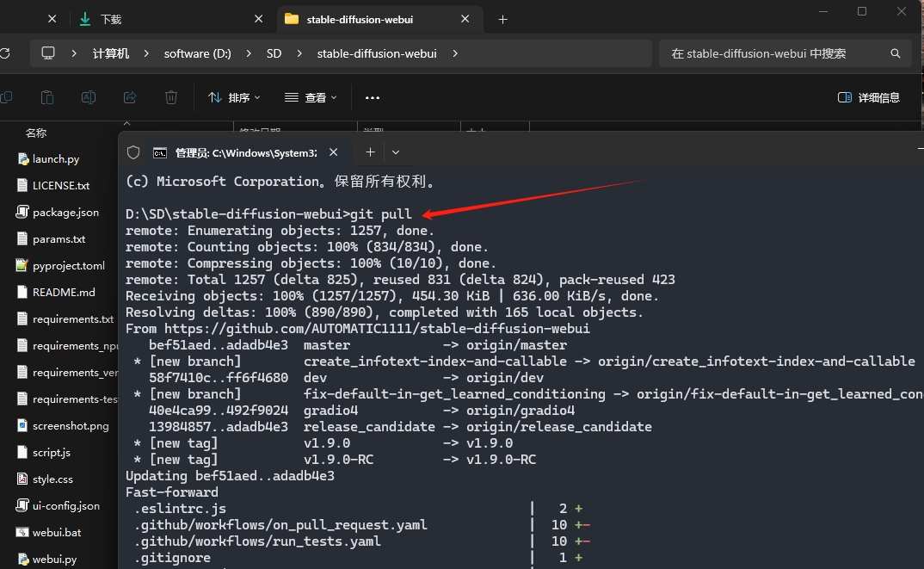This screenshot has height=569, width=924.
Task: Click the computer monitor icon in address bar
Action: [x=47, y=53]
